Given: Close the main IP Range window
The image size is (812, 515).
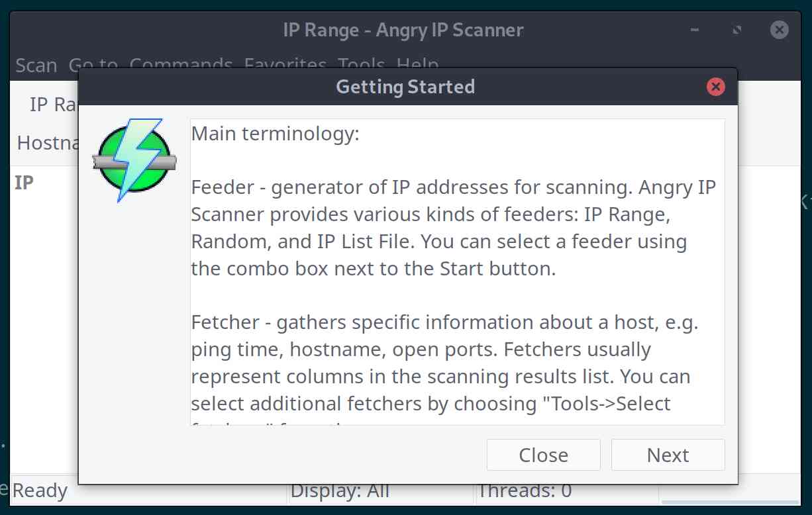Looking at the screenshot, I should [x=780, y=30].
